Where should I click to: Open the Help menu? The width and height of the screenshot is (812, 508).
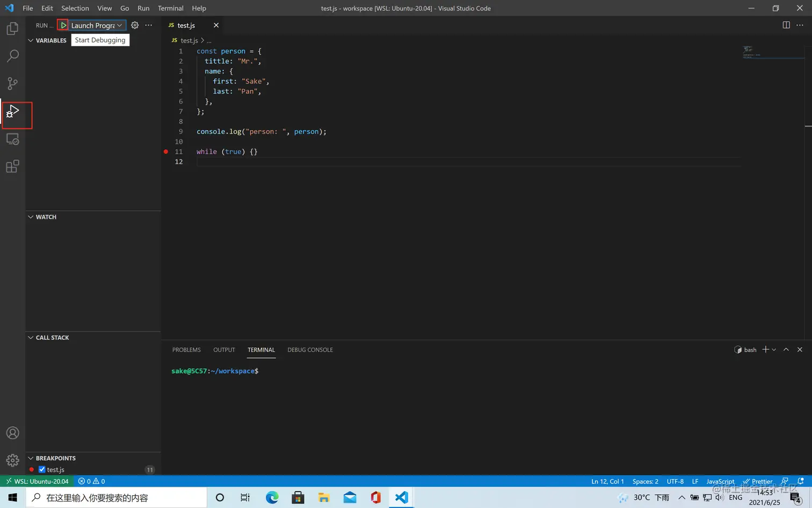199,8
